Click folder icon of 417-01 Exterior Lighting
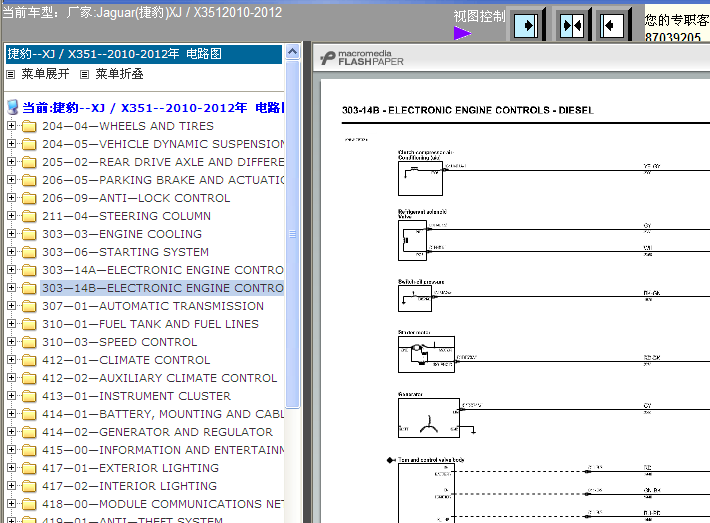The height and width of the screenshot is (523, 710). click(29, 468)
